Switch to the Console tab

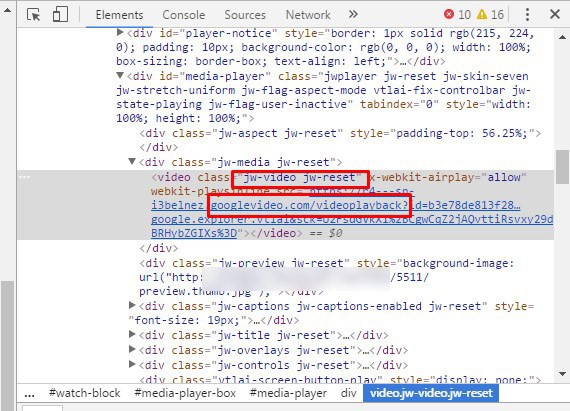coord(184,15)
